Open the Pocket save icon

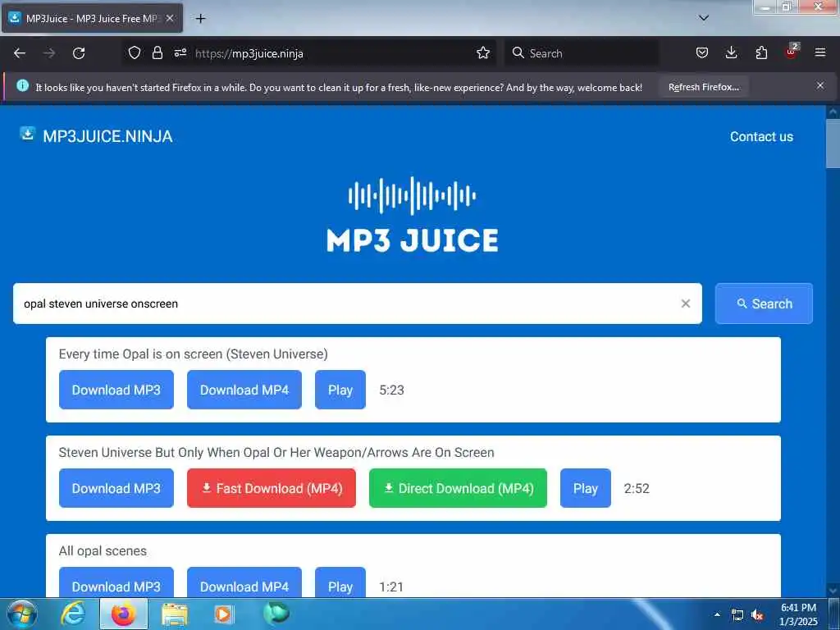[x=702, y=53]
